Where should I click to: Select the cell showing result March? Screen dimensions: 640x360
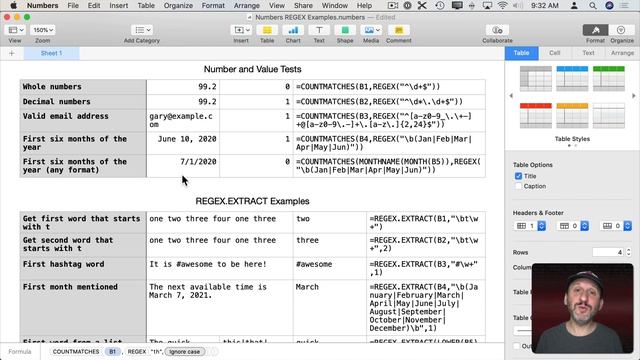coord(329,307)
